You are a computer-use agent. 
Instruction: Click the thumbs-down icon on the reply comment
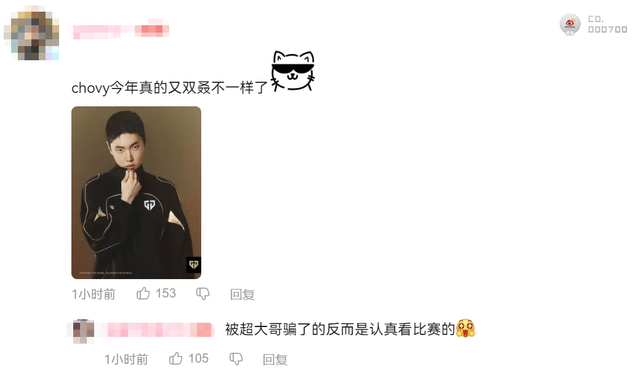point(236,359)
